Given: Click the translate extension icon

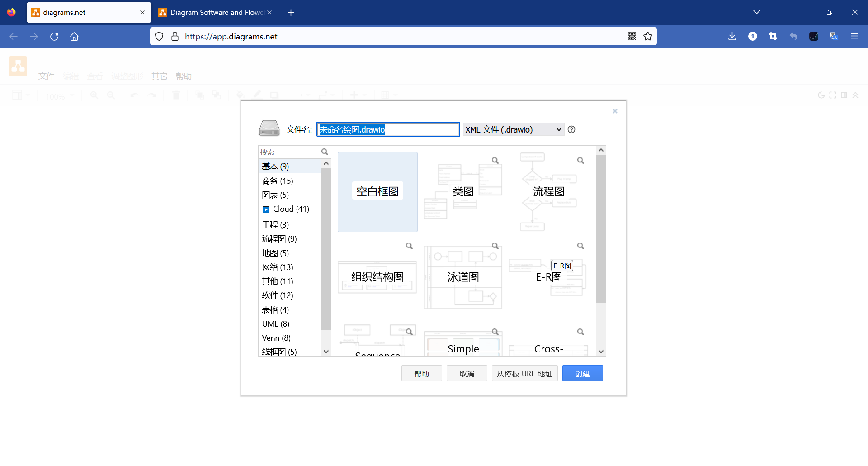Looking at the screenshot, I should [834, 37].
